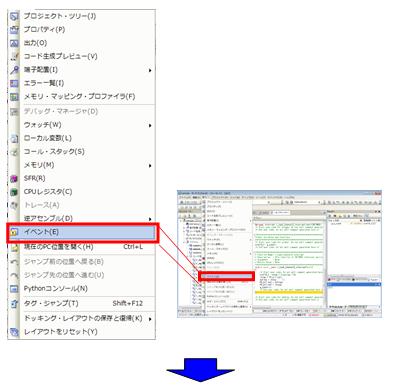Click the Property (プロパティ) menu icon
Viewport: 409px width, 386px height.
click(x=14, y=30)
